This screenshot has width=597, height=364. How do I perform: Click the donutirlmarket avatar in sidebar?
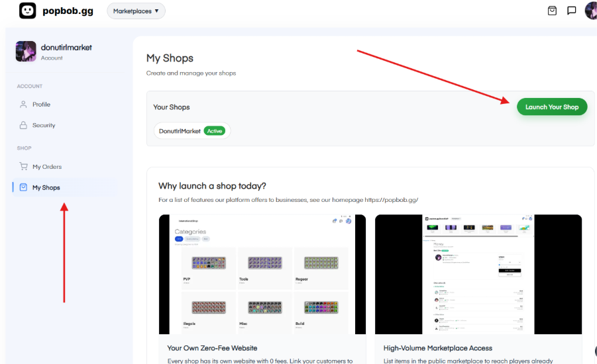click(x=26, y=52)
